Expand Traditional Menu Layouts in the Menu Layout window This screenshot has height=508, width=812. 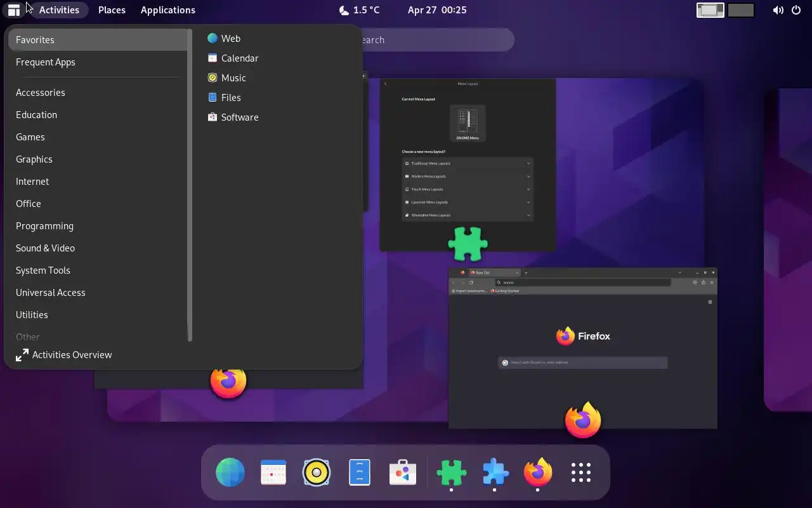(468, 163)
